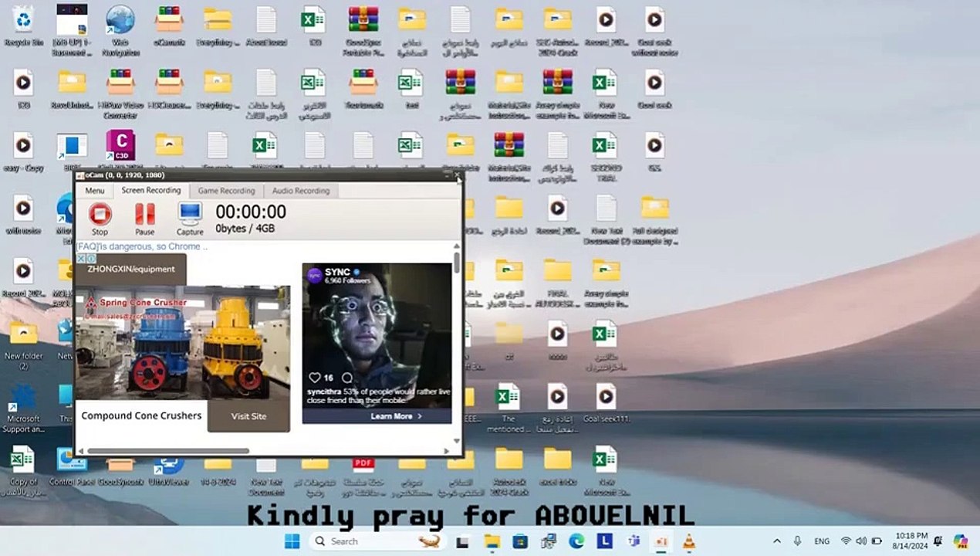Image resolution: width=980 pixels, height=556 pixels.
Task: Click the ZHONGXIN/equipment ad label
Action: (x=131, y=270)
